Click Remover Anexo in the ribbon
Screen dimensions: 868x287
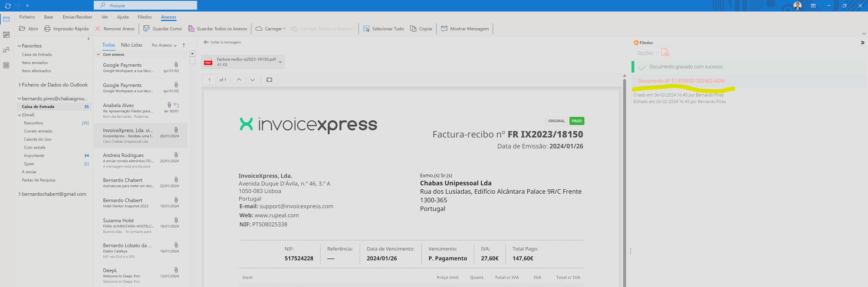coord(115,29)
